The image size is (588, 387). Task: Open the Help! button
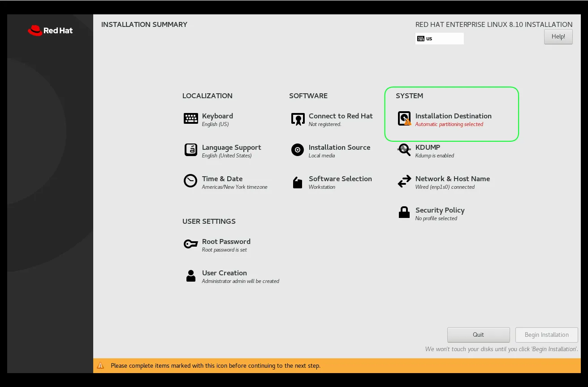558,37
